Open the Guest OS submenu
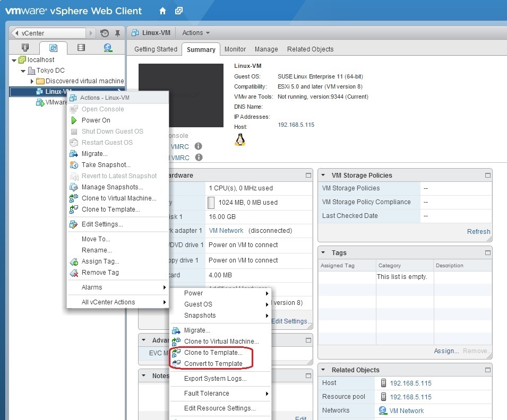This screenshot has height=420, width=507. tap(220, 304)
